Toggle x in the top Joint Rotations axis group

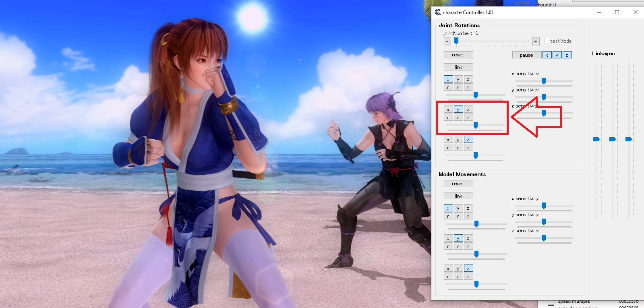pos(448,79)
